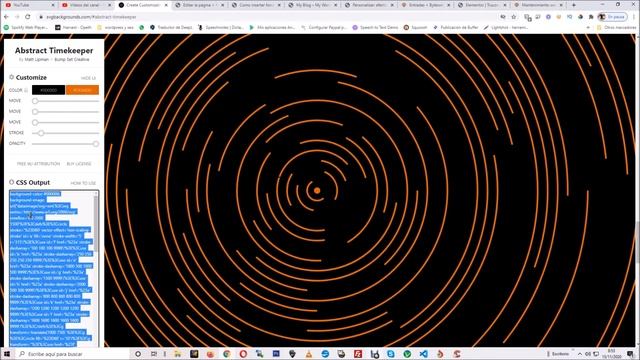Click the 'BUY LICENSE' link
The image size is (640, 360).
coord(79,164)
